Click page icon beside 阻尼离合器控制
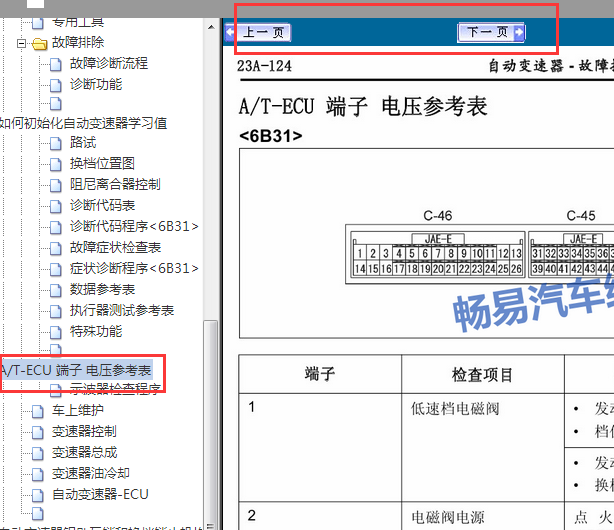Viewport: 614px width, 530px height. tap(56, 185)
